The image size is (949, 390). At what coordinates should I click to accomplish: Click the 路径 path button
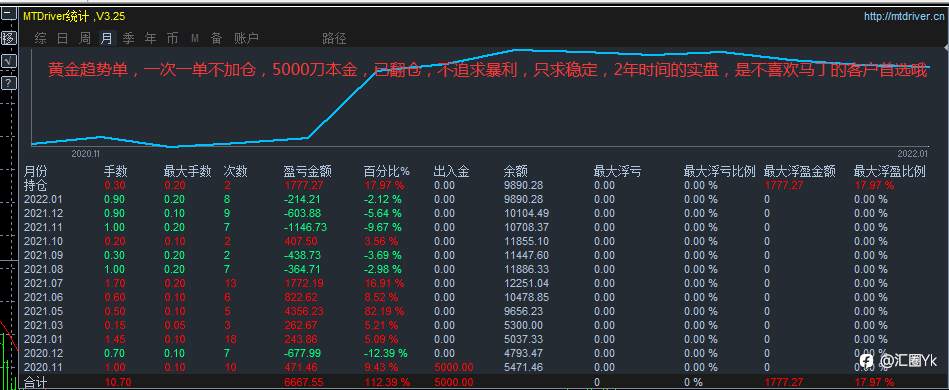pos(334,39)
